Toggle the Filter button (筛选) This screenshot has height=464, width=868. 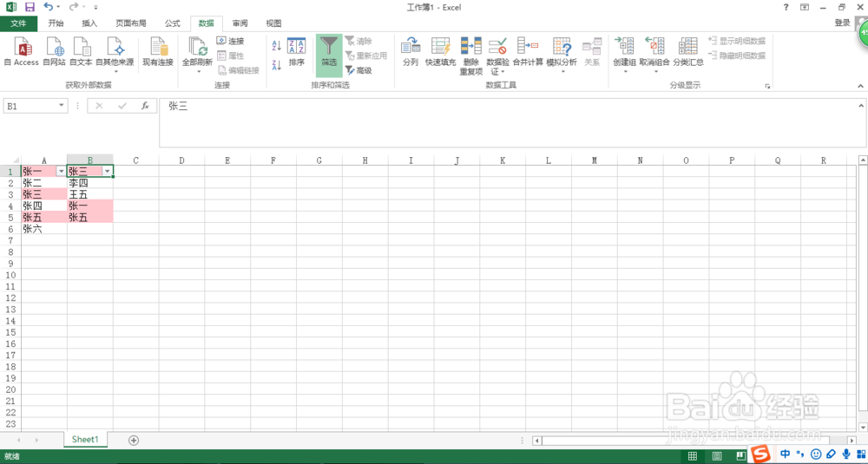[329, 55]
